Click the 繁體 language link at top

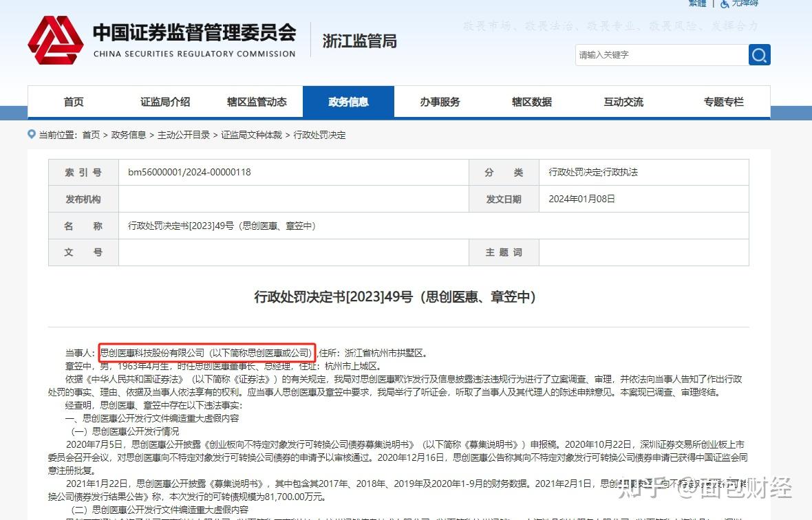click(697, 3)
